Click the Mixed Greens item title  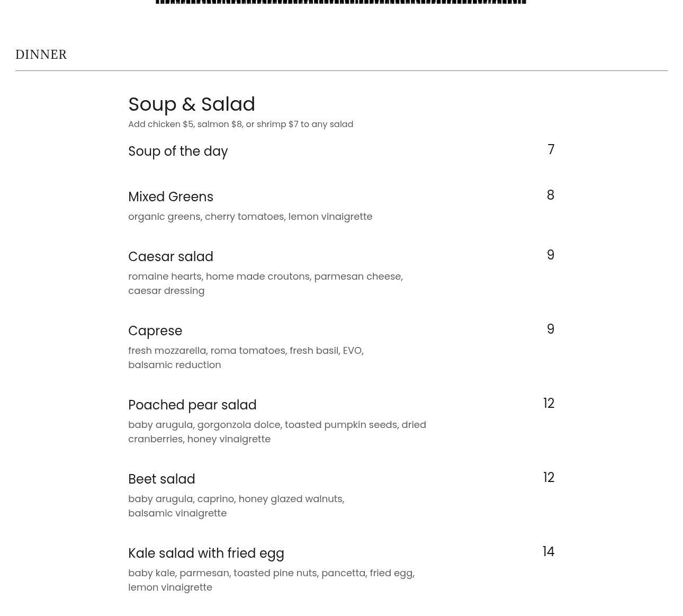tap(170, 197)
